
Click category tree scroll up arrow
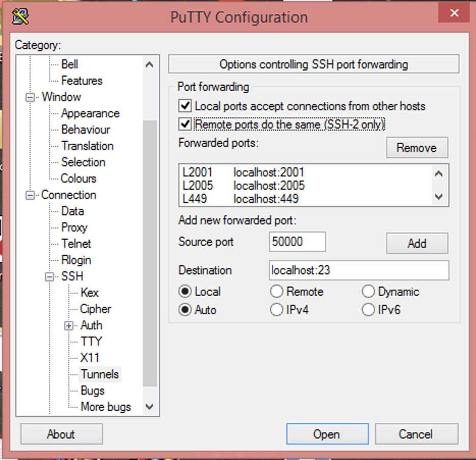pyautogui.click(x=149, y=64)
